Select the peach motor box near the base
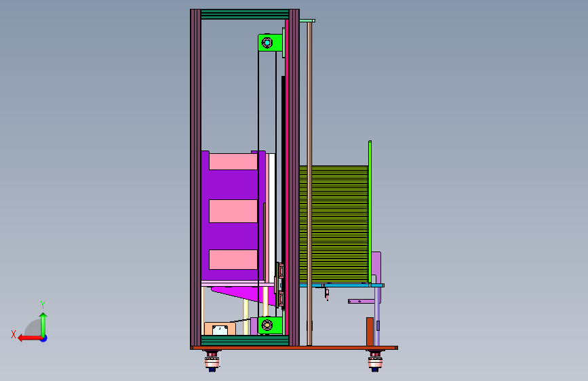This screenshot has height=381, width=588. pos(220,329)
